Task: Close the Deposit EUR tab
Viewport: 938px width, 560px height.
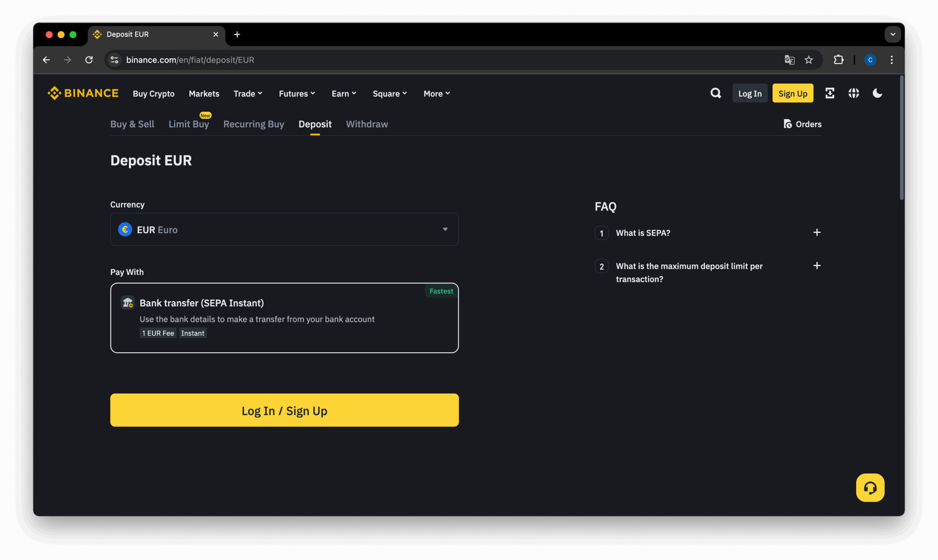Action: 216,34
